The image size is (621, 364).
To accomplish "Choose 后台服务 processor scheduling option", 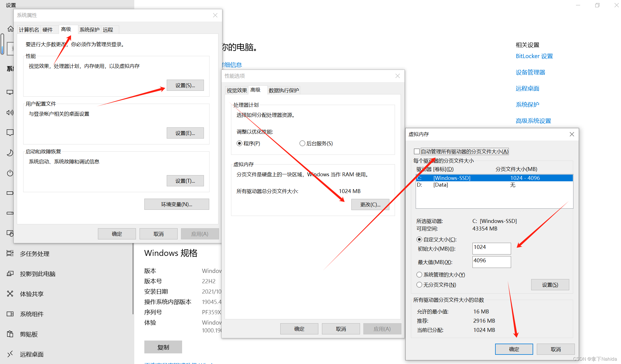I will (x=302, y=143).
